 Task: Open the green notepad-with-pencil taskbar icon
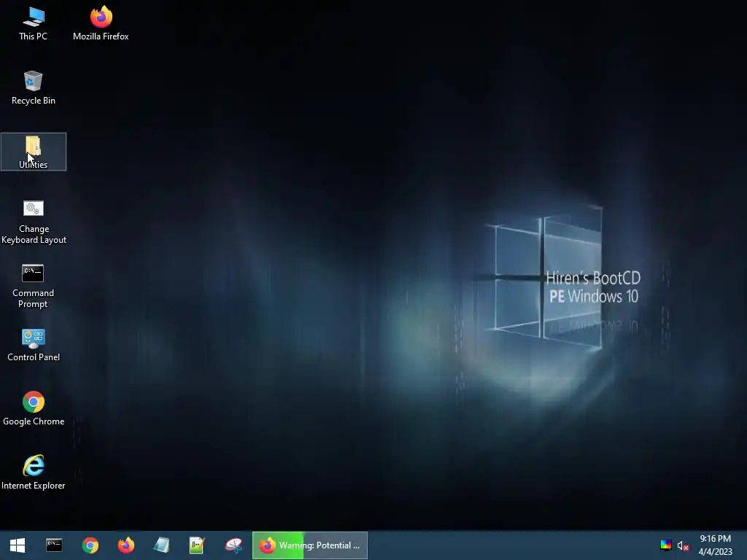tap(197, 545)
